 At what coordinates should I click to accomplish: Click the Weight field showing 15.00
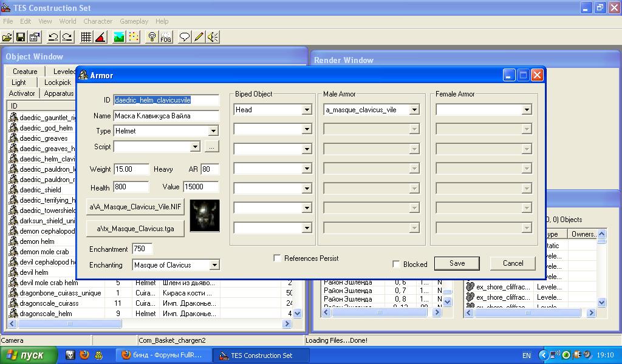pos(131,169)
